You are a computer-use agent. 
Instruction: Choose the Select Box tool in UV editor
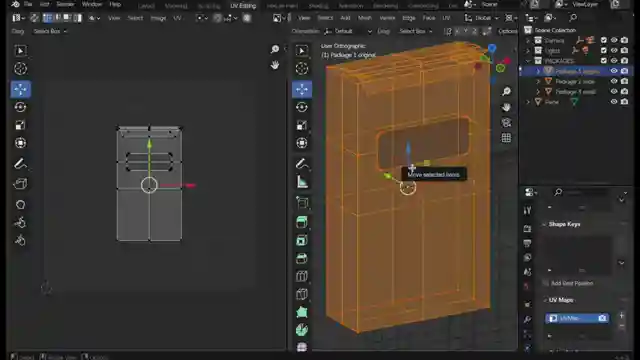pyautogui.click(x=20, y=51)
